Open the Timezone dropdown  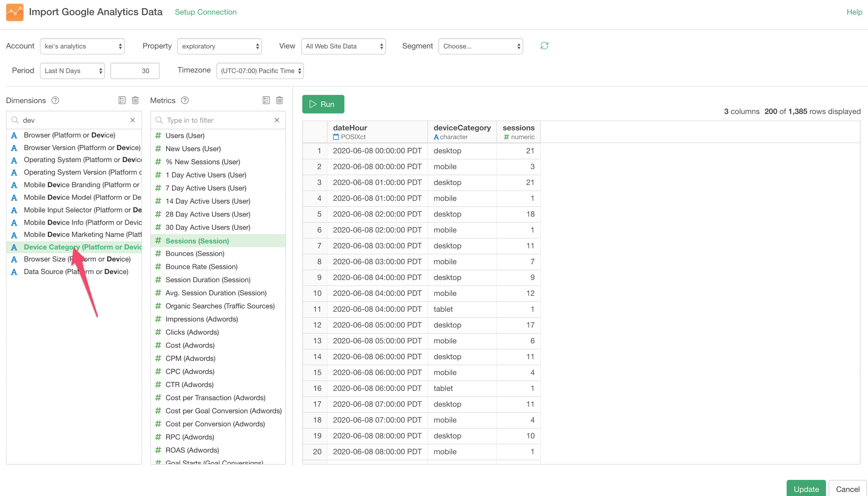tap(260, 71)
